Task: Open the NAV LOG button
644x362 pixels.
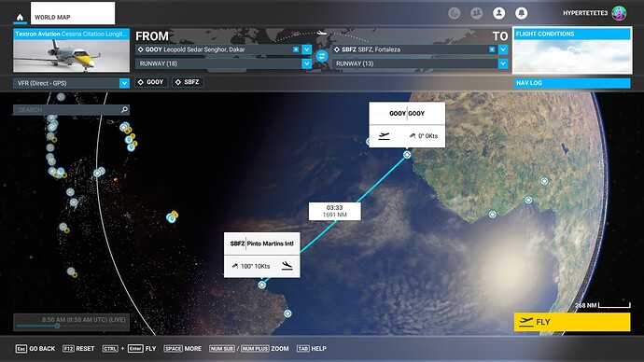Action: (572, 83)
